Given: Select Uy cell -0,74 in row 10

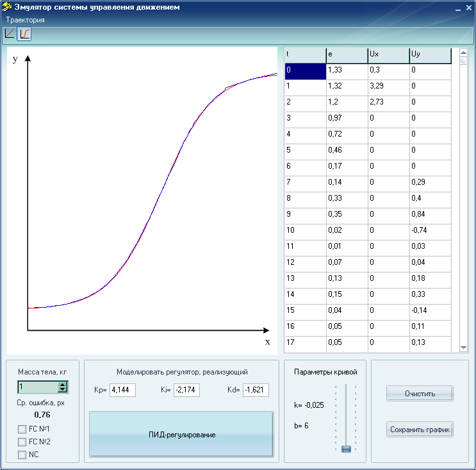Looking at the screenshot, I should click(x=431, y=232).
